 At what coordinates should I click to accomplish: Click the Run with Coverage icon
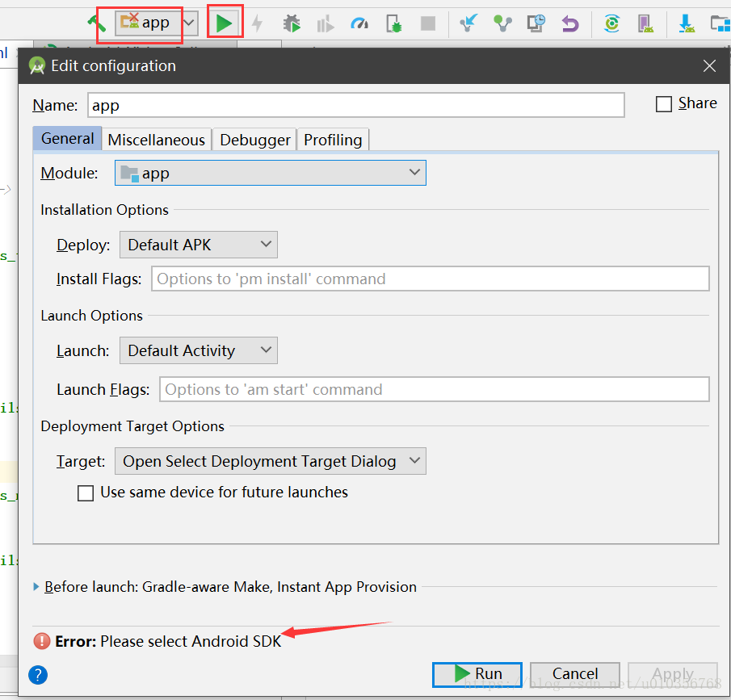tap(326, 23)
